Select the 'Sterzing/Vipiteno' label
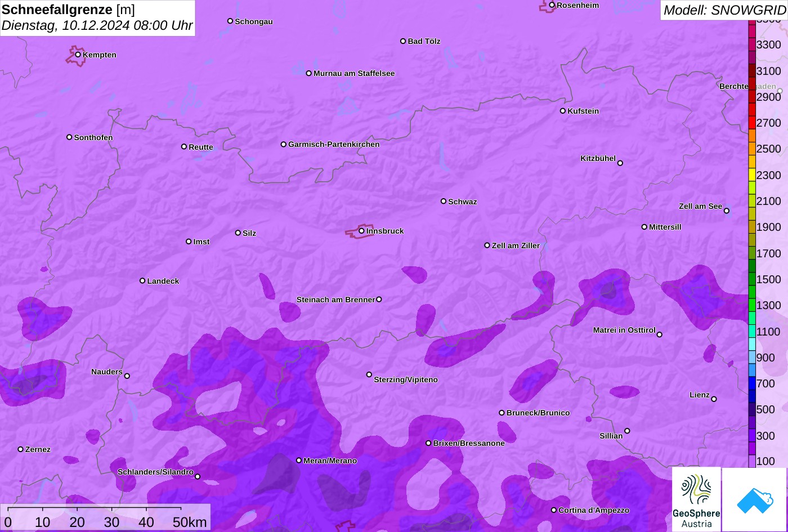Image resolution: width=788 pixels, height=532 pixels. click(406, 379)
